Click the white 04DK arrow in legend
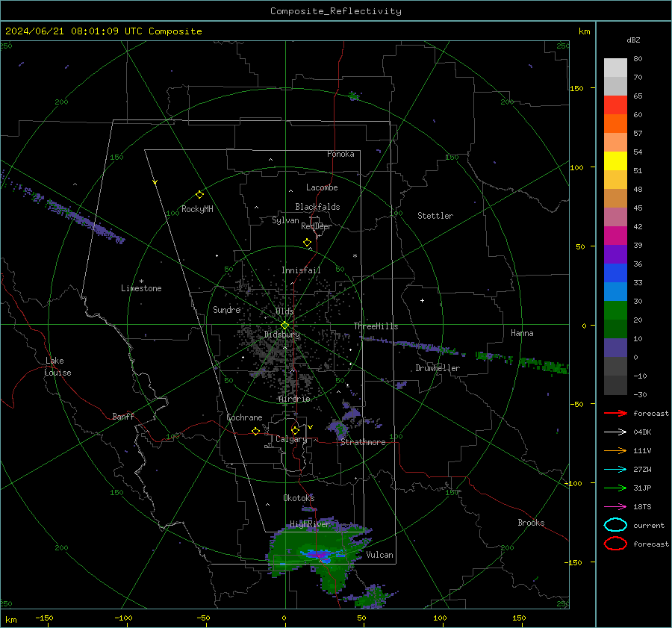 (615, 432)
